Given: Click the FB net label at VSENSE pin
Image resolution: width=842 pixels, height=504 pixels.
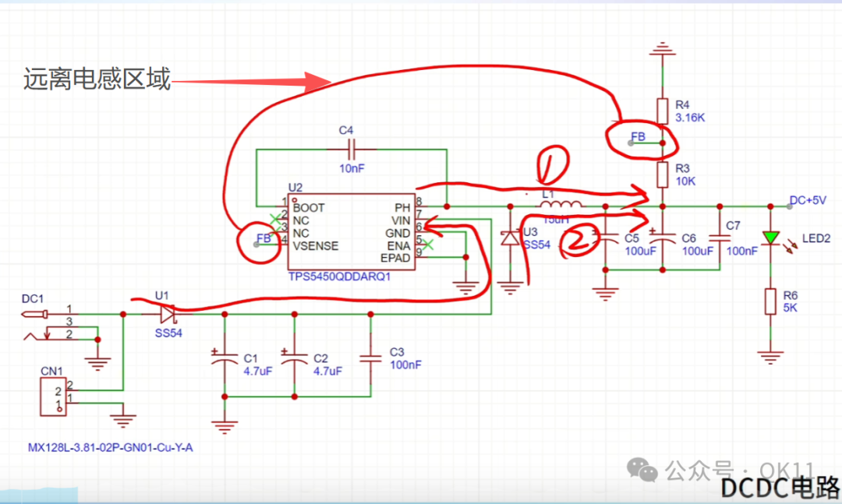Looking at the screenshot, I should pyautogui.click(x=264, y=238).
